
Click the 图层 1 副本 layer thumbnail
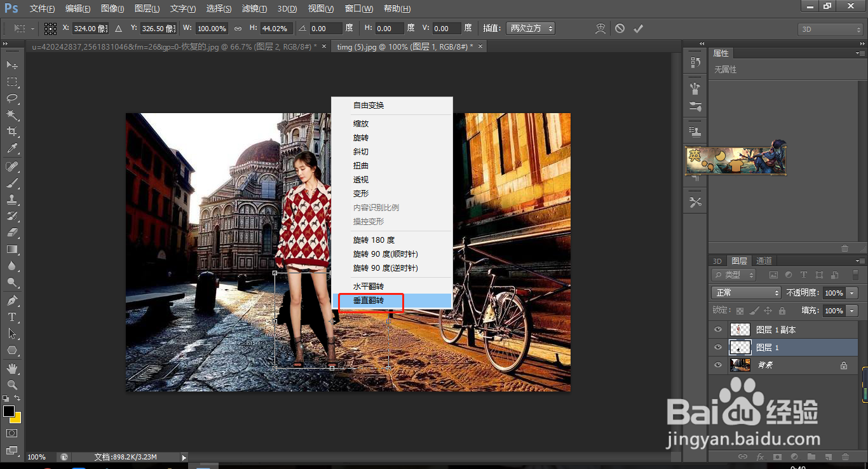pos(740,330)
